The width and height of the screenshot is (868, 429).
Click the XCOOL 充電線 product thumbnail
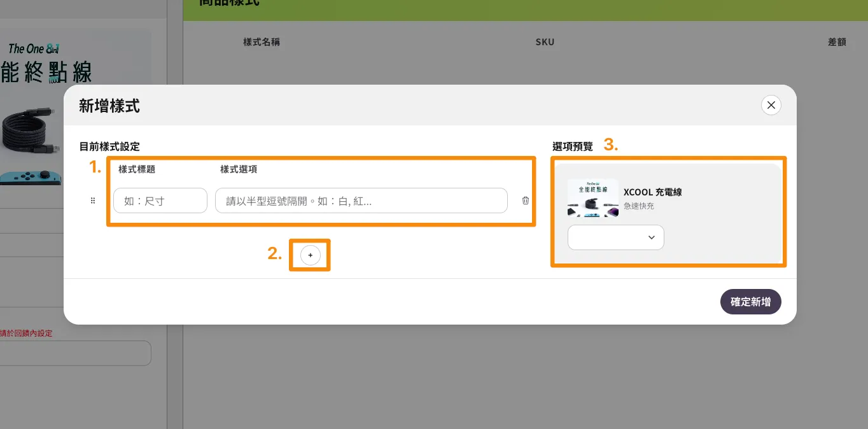click(x=592, y=198)
